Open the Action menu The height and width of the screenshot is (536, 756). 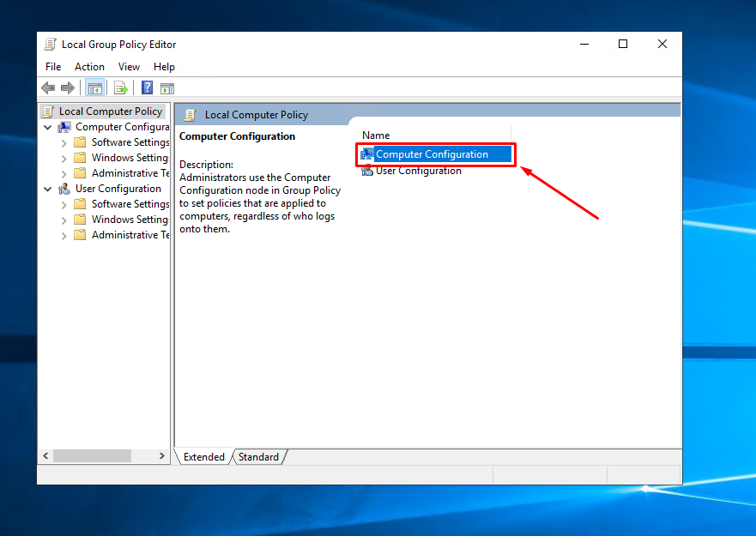pos(89,67)
